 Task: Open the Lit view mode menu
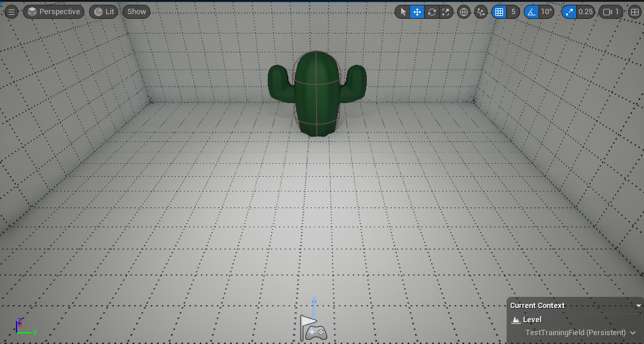104,12
